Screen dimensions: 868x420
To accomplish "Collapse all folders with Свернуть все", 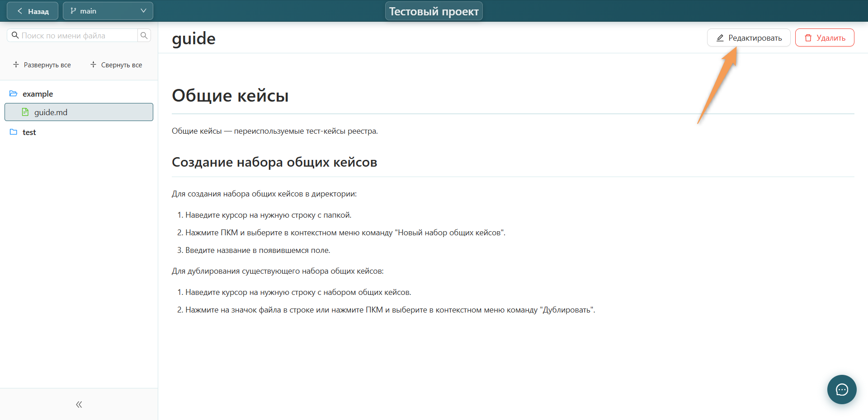I will coord(116,65).
